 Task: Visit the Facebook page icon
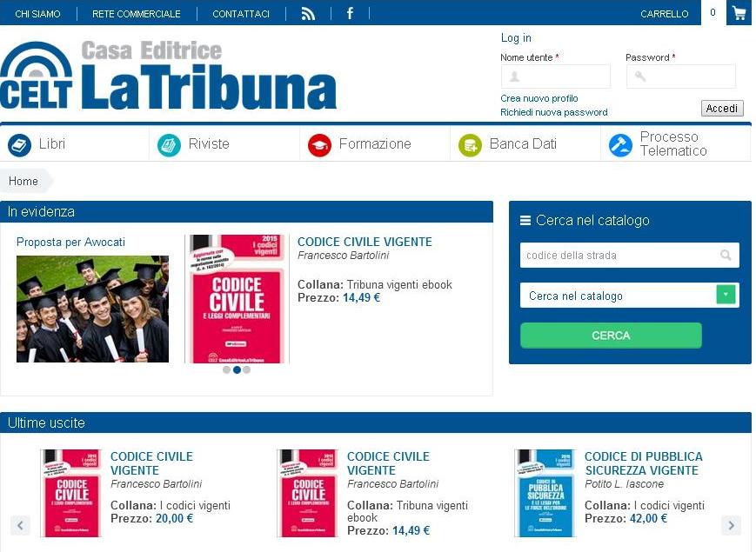[350, 13]
